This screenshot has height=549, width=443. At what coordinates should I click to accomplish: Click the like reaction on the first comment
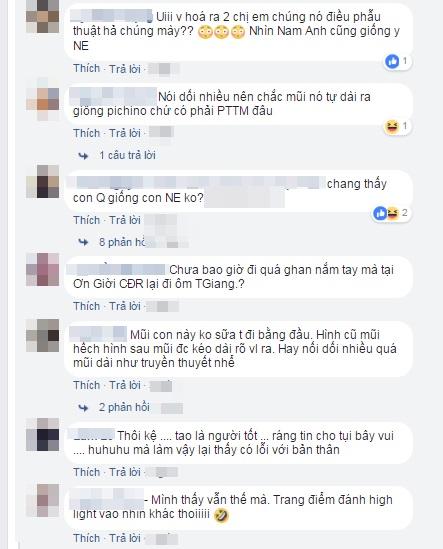pyautogui.click(x=392, y=62)
